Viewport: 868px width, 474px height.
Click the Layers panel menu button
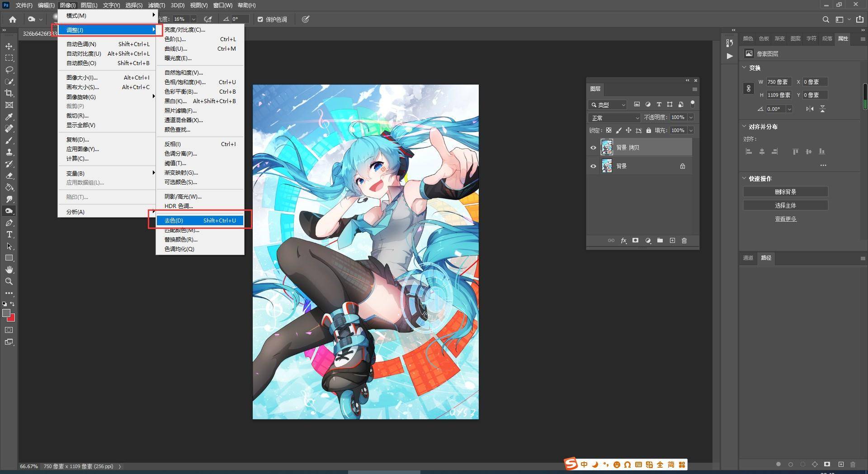click(x=694, y=89)
